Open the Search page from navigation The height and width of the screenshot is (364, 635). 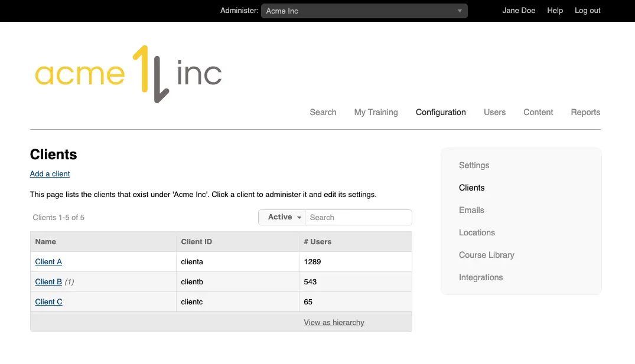323,112
